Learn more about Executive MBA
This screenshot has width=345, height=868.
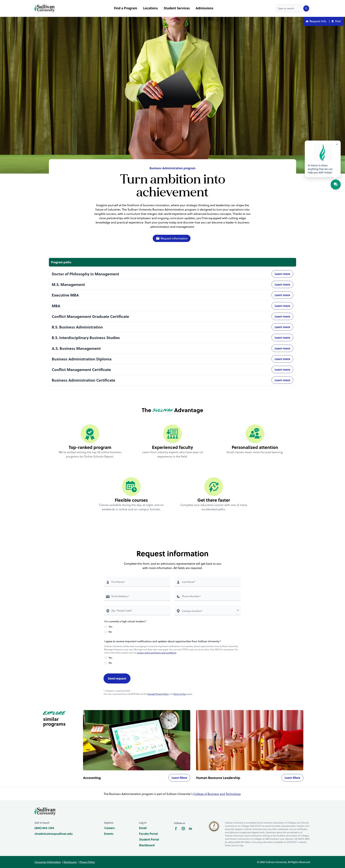pyautogui.click(x=282, y=295)
